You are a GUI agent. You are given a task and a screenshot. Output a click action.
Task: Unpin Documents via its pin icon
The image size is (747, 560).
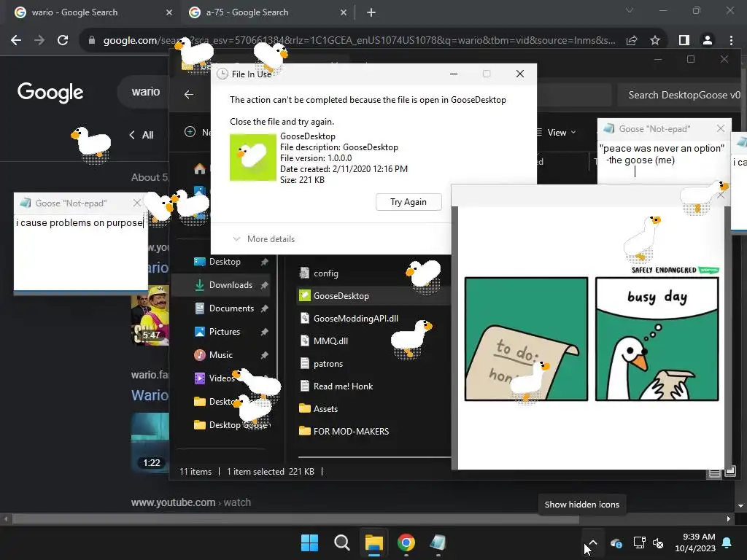point(264,308)
